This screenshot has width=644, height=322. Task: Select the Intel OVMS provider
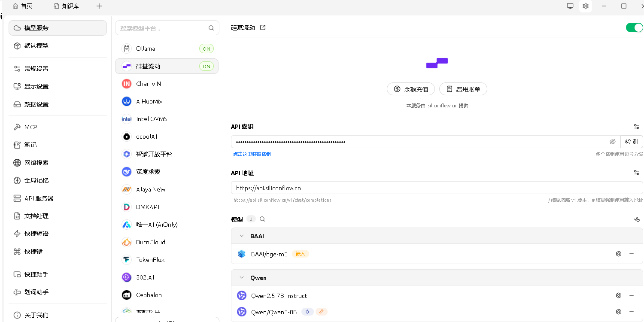167,119
